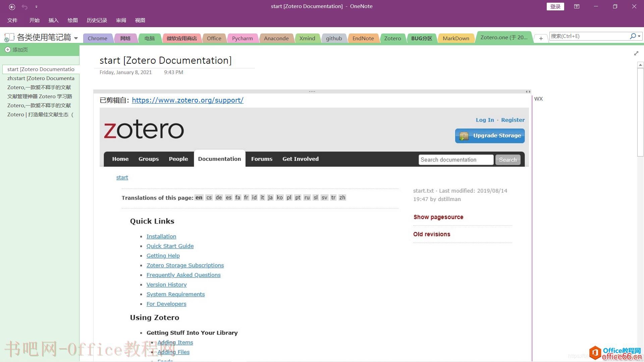The image size is (644, 362).
Task: Click the Back arrow in title bar
Action: (x=12, y=7)
